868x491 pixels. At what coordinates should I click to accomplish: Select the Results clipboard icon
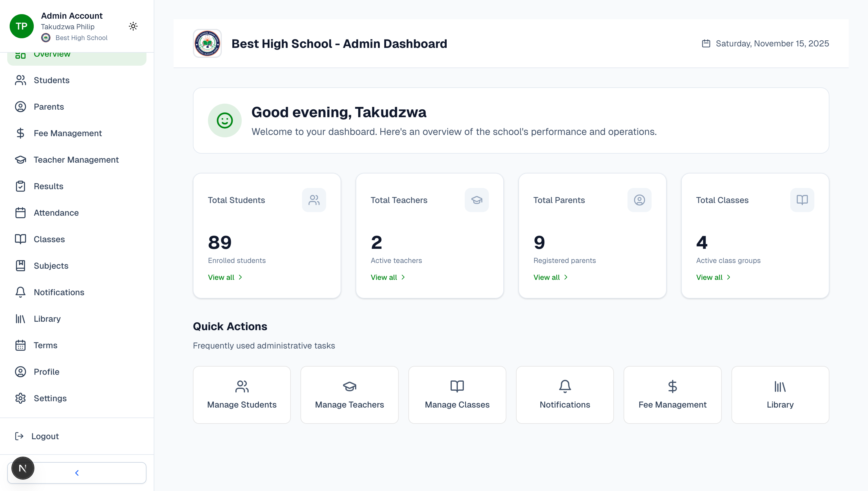(x=20, y=186)
